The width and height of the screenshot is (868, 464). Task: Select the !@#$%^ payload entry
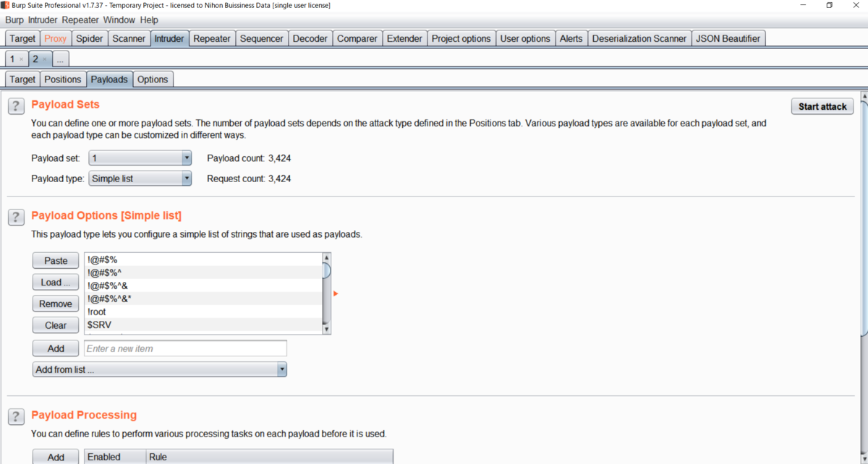pyautogui.click(x=203, y=272)
